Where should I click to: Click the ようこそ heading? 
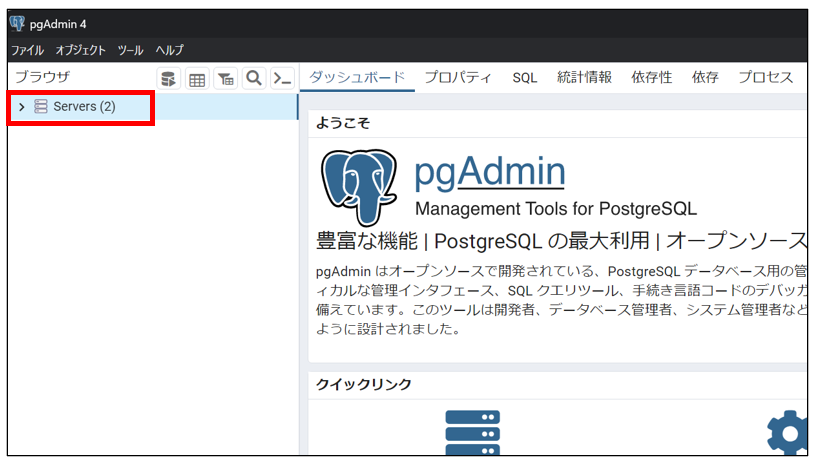343,123
